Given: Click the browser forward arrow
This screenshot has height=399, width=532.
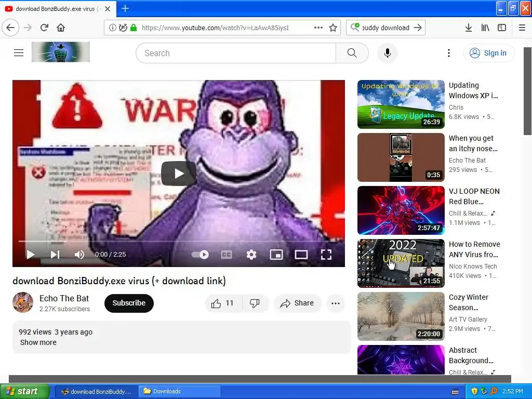Looking at the screenshot, I should pos(28,28).
